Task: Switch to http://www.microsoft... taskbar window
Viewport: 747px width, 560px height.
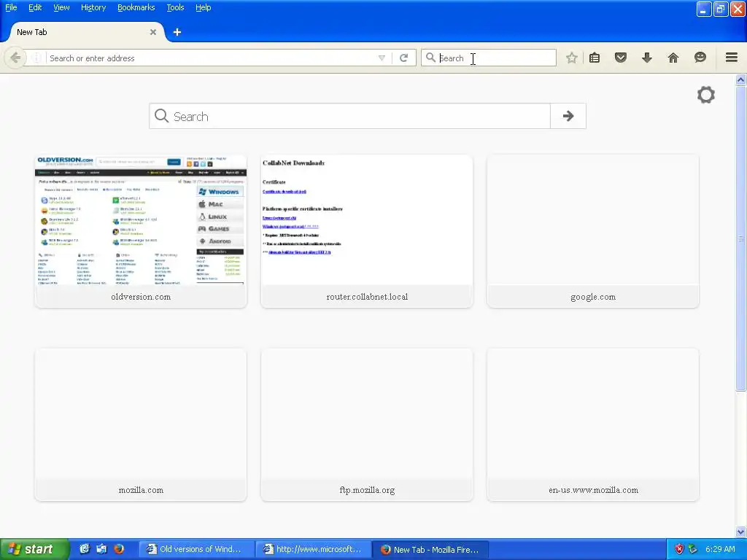Action: (x=314, y=550)
